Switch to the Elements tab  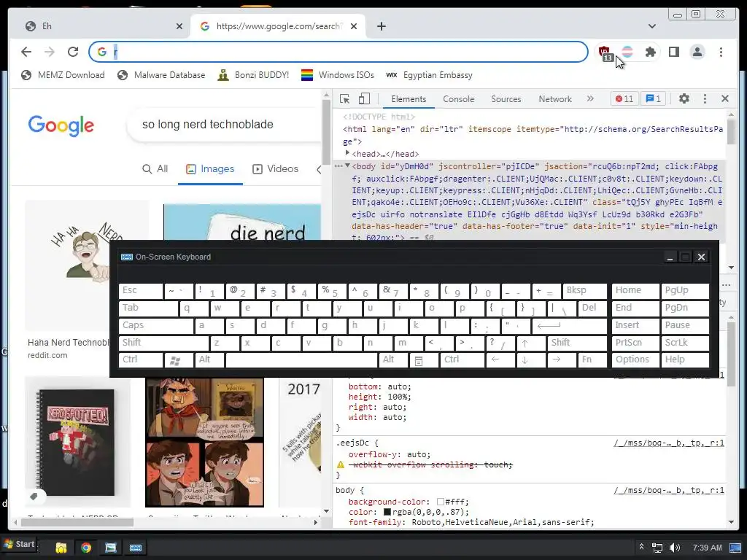point(409,99)
